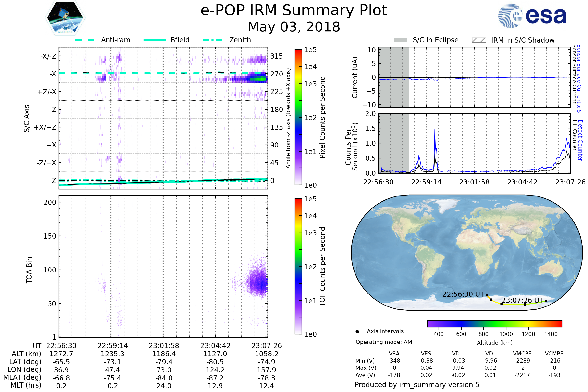This screenshot has width=588, height=392.
Task: Click the ESA logo
Action: (x=532, y=16)
